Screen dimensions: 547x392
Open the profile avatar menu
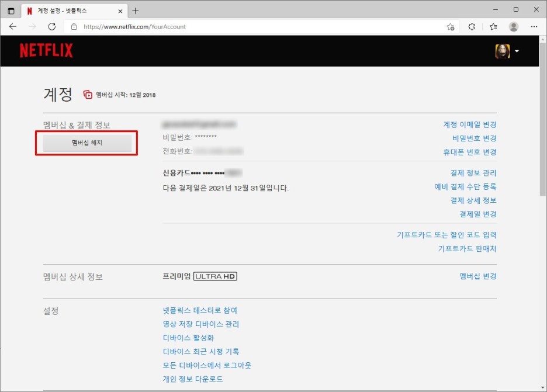coord(503,51)
